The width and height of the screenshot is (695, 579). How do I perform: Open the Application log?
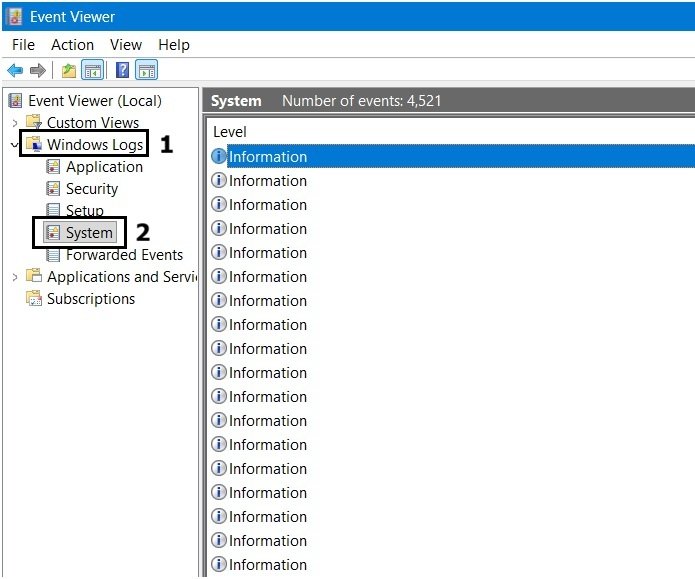(105, 167)
